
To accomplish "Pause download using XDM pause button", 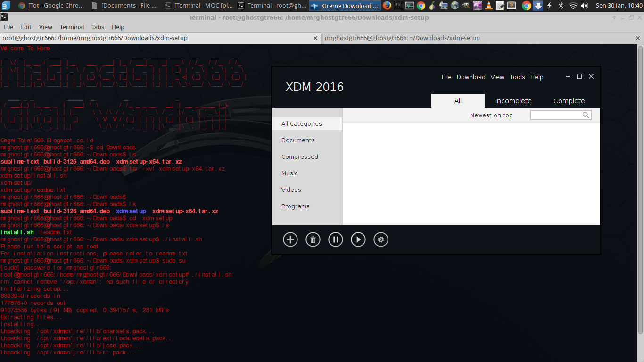I will tap(336, 239).
